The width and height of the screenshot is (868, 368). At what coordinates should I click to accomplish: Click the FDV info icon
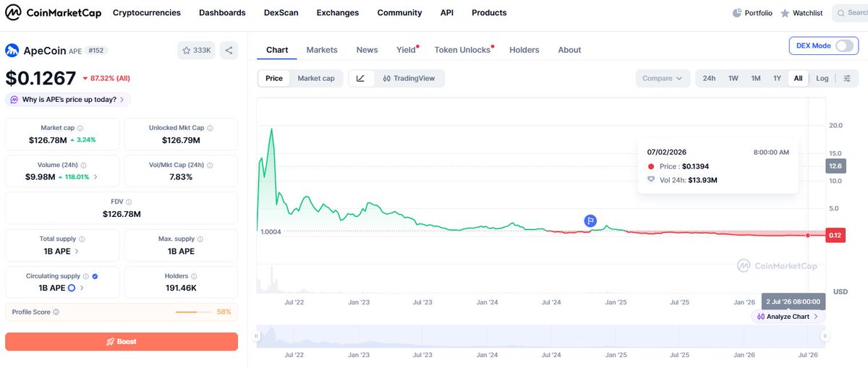129,202
